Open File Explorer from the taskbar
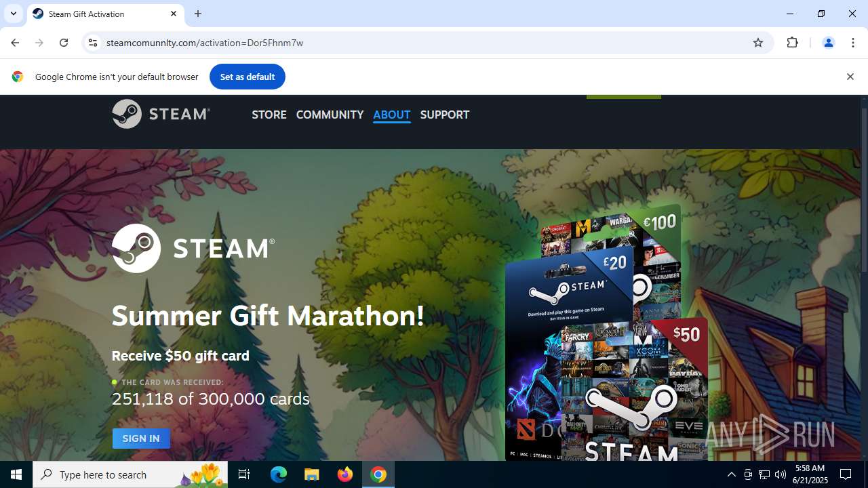Screen dimensions: 868x488 (x=312, y=474)
